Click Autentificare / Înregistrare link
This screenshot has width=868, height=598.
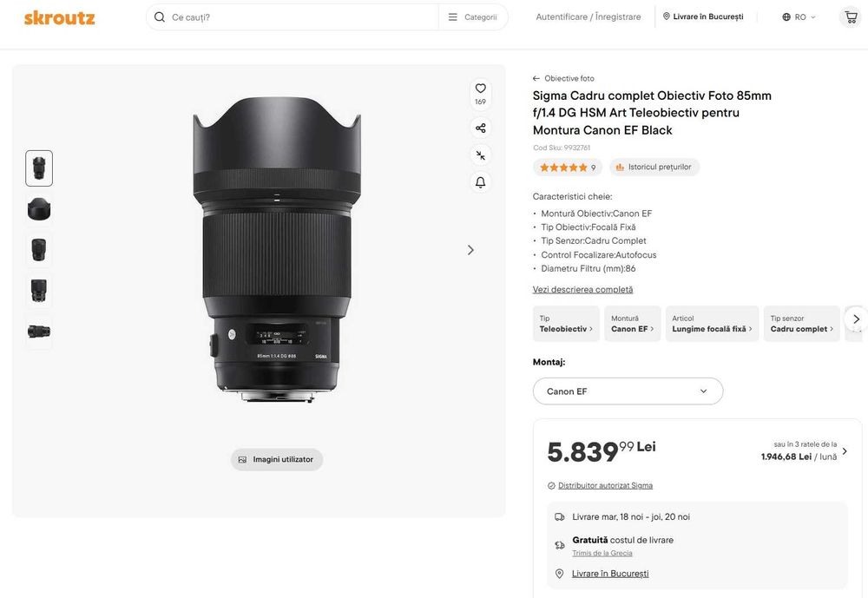click(589, 16)
